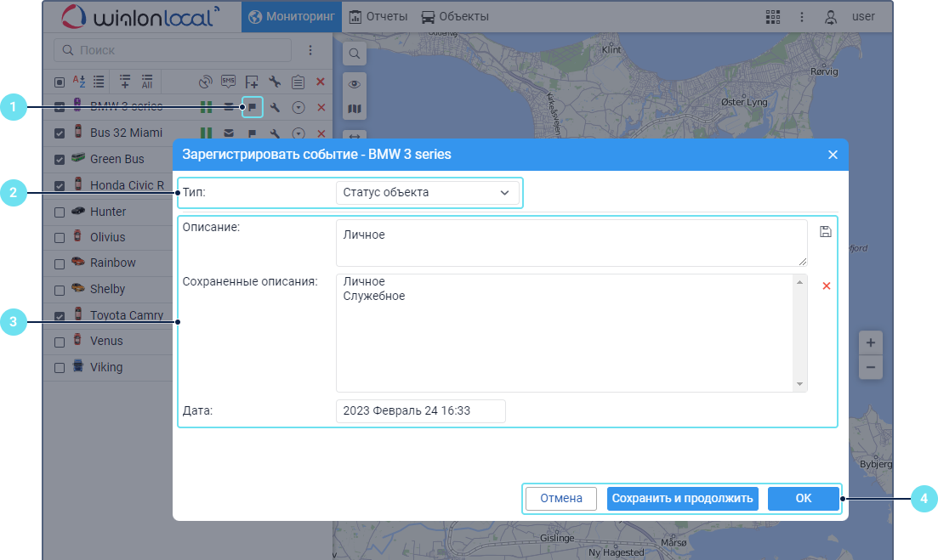
Task: Uncheck Bus 32 Miami checkbox
Action: [x=60, y=133]
